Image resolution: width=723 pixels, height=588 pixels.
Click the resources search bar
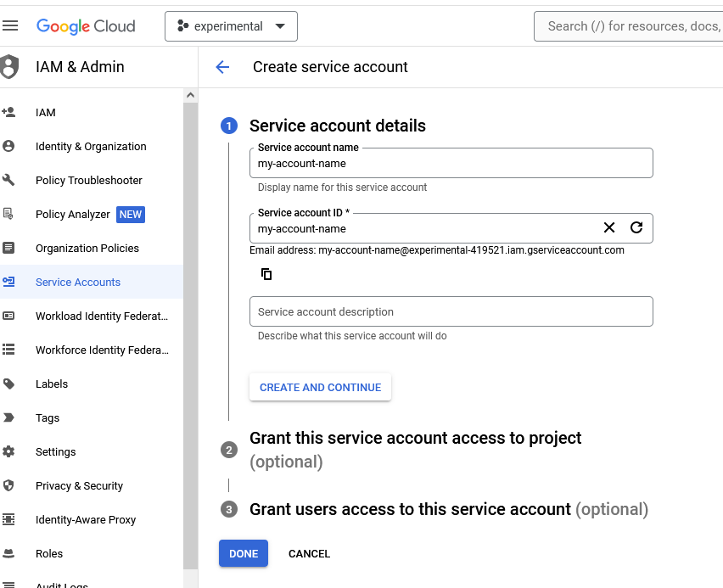[628, 26]
